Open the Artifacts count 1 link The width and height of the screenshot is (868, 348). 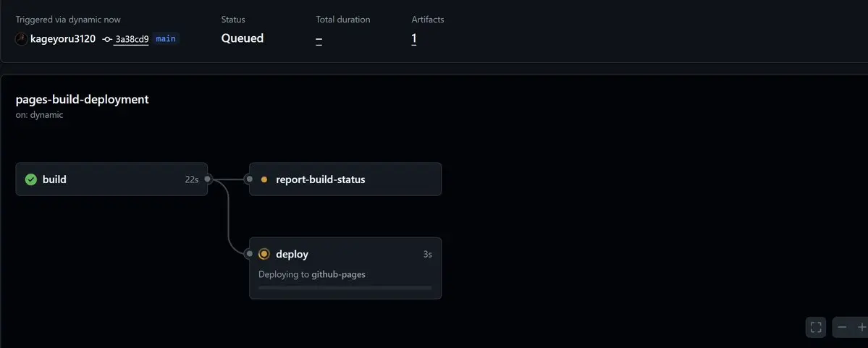tap(414, 38)
